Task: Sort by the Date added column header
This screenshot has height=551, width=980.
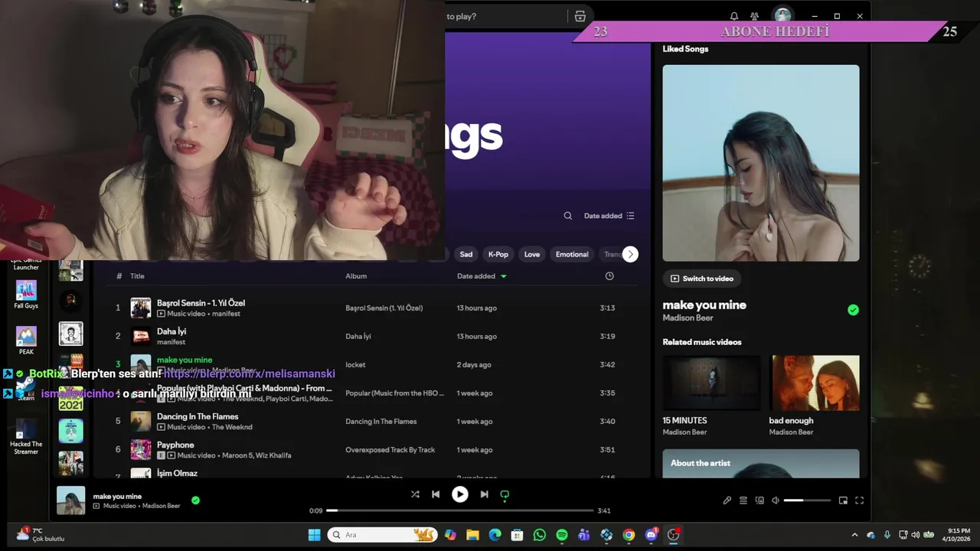Action: click(x=482, y=276)
